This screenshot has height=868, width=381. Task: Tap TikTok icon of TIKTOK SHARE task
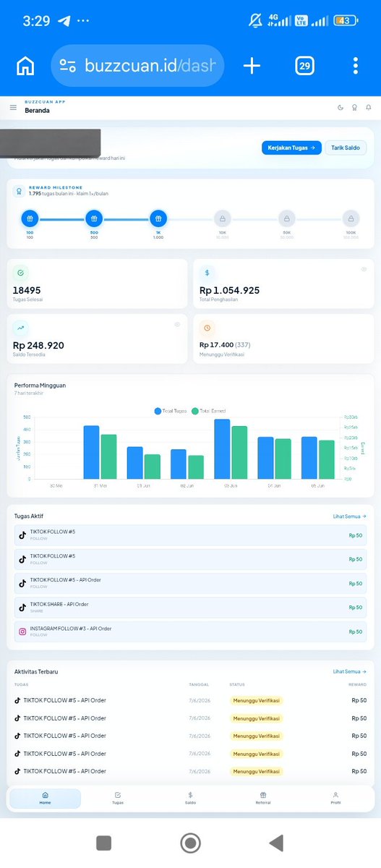tap(22, 608)
